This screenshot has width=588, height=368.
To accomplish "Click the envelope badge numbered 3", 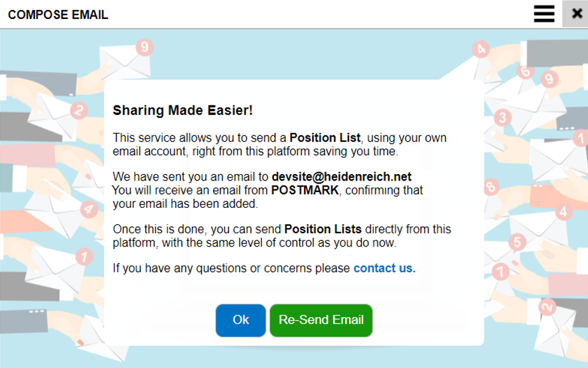I will [x=503, y=118].
